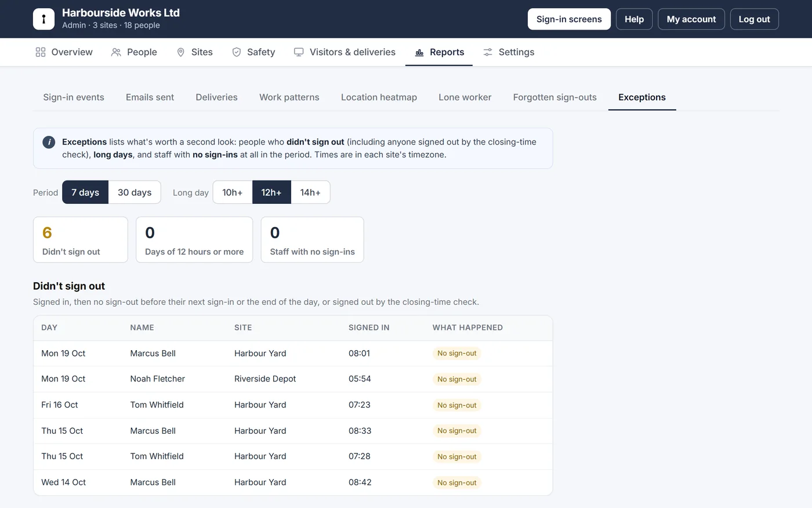Click the Visitors & deliveries monitor icon
812x508 pixels.
(x=299, y=52)
